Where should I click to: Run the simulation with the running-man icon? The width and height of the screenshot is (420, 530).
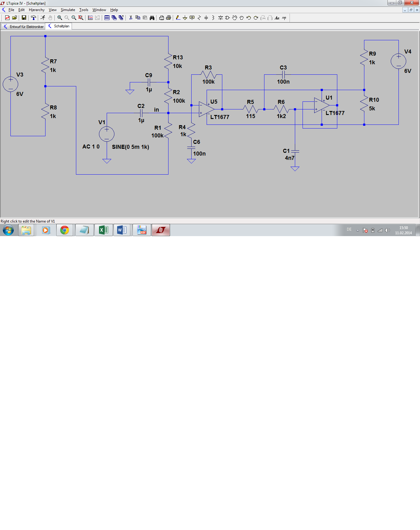click(x=43, y=18)
